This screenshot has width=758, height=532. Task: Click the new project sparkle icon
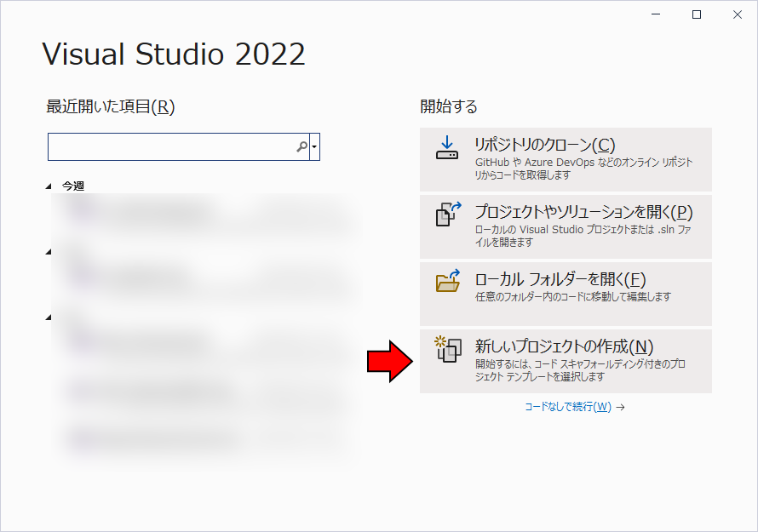click(x=447, y=348)
